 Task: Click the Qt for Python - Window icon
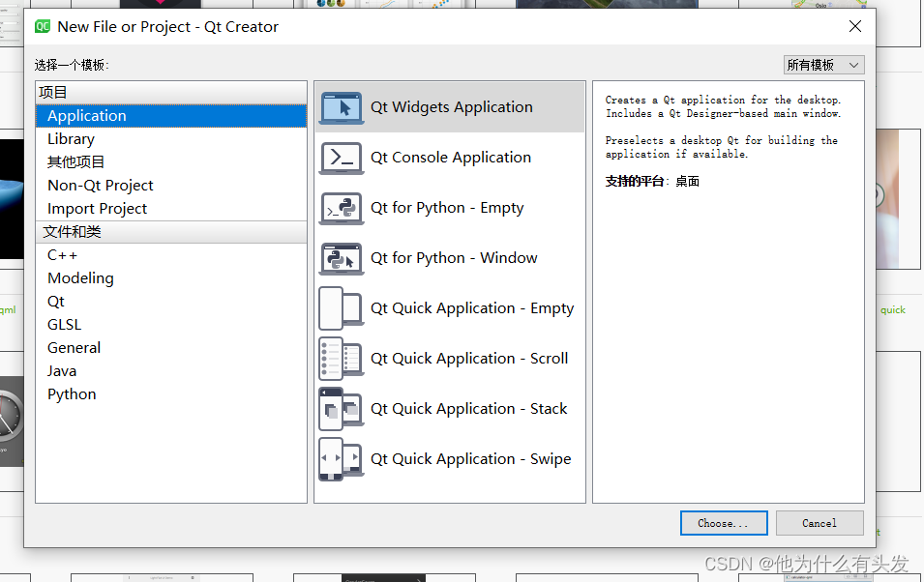click(342, 258)
